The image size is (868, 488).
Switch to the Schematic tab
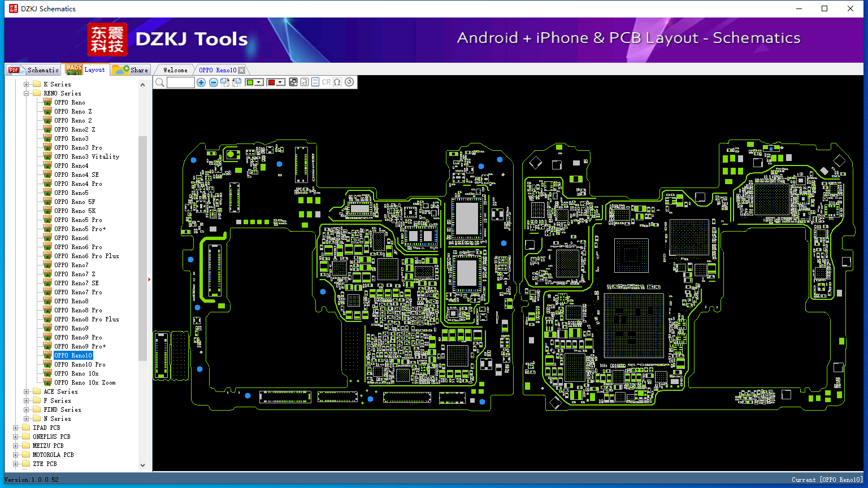(33, 69)
